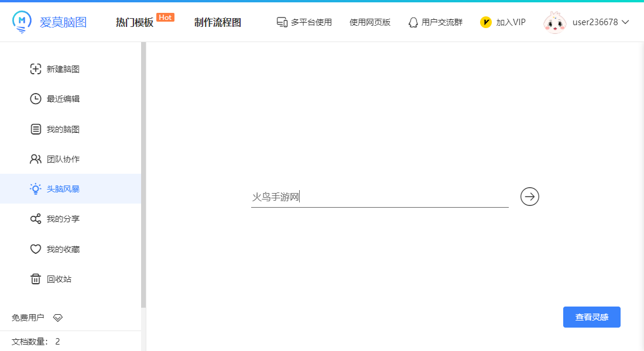This screenshot has height=351, width=644.
Task: Select 头脑风暴 in the sidebar
Action: coord(71,189)
